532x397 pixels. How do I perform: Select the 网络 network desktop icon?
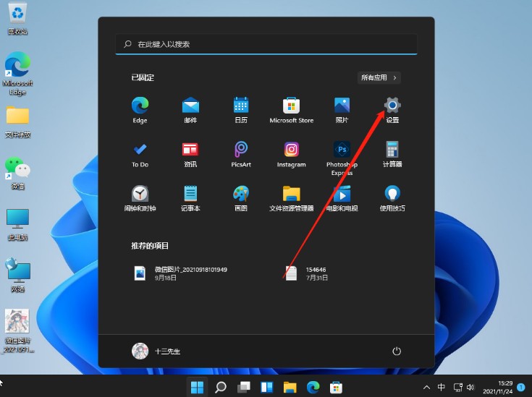17,276
